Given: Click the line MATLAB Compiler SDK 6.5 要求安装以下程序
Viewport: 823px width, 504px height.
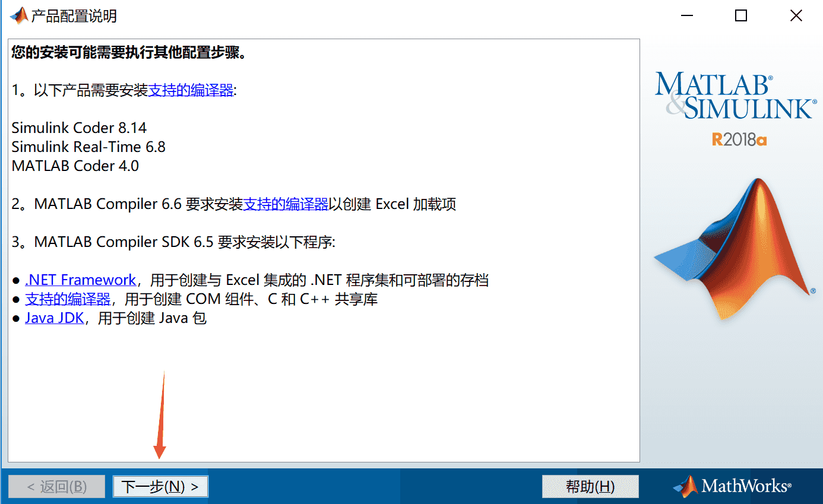Looking at the screenshot, I should click(174, 242).
